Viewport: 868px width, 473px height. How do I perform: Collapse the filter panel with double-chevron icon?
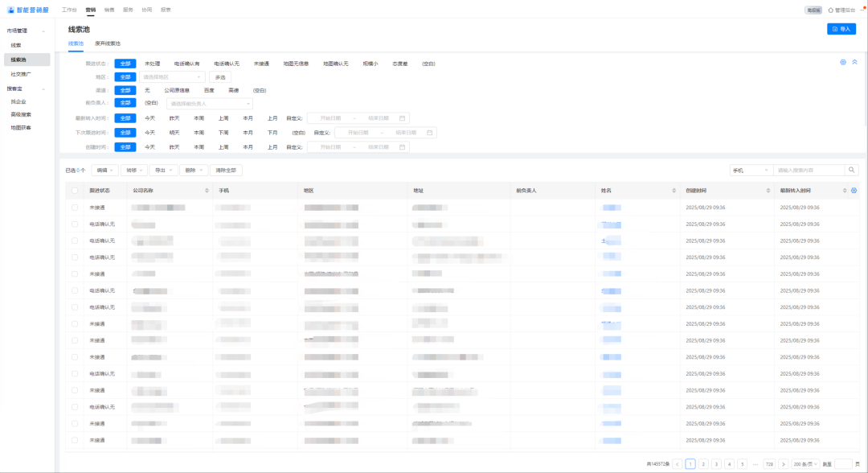tap(854, 63)
